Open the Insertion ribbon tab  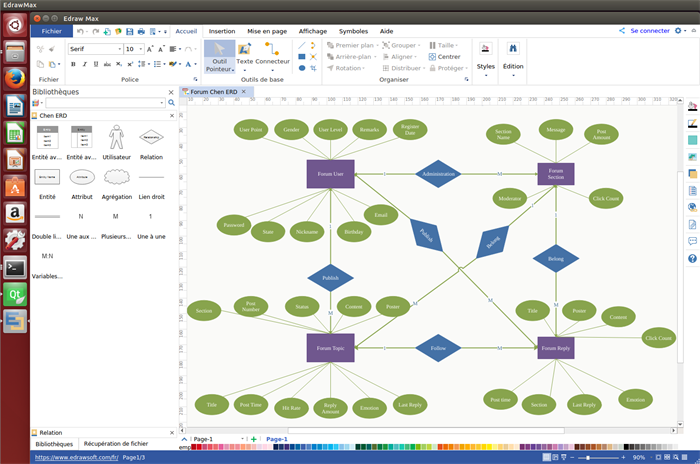tap(222, 31)
